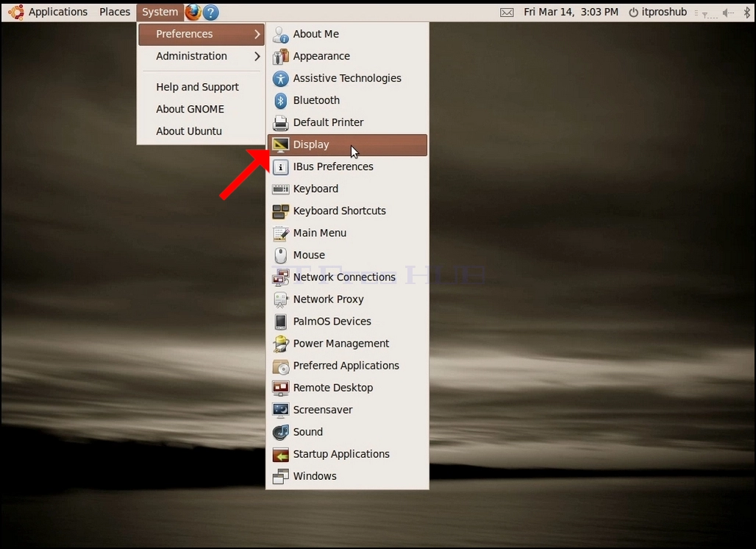Click the Screensaver monitor icon
Screen dimensions: 756x549
click(280, 410)
